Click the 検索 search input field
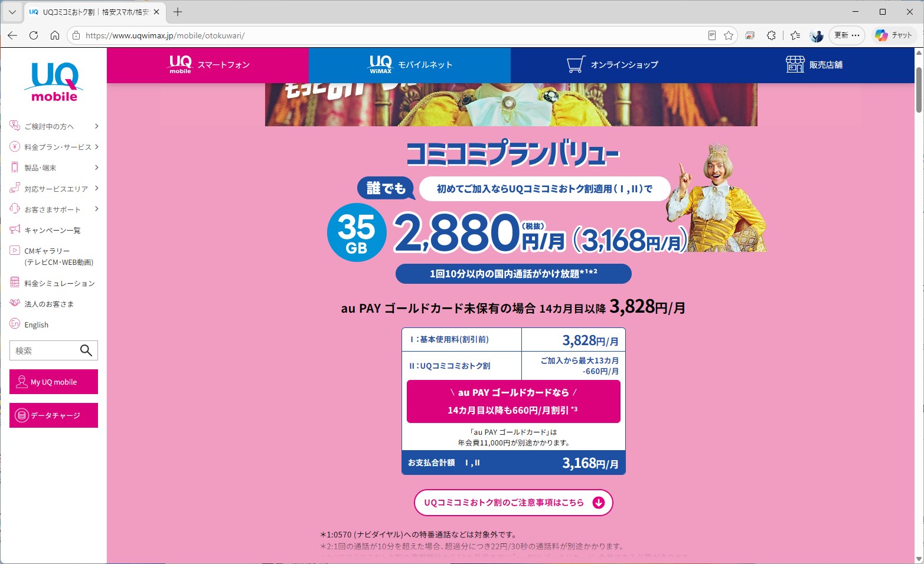Viewport: 924px width, 564px height. 44,350
